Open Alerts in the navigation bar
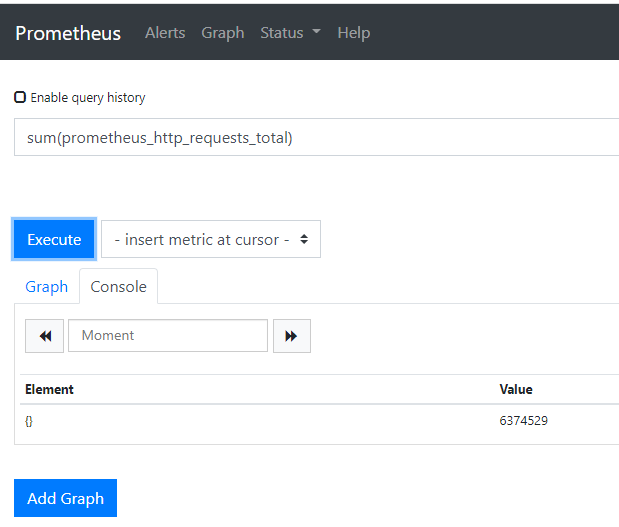Image resolution: width=619 pixels, height=527 pixels. (165, 33)
